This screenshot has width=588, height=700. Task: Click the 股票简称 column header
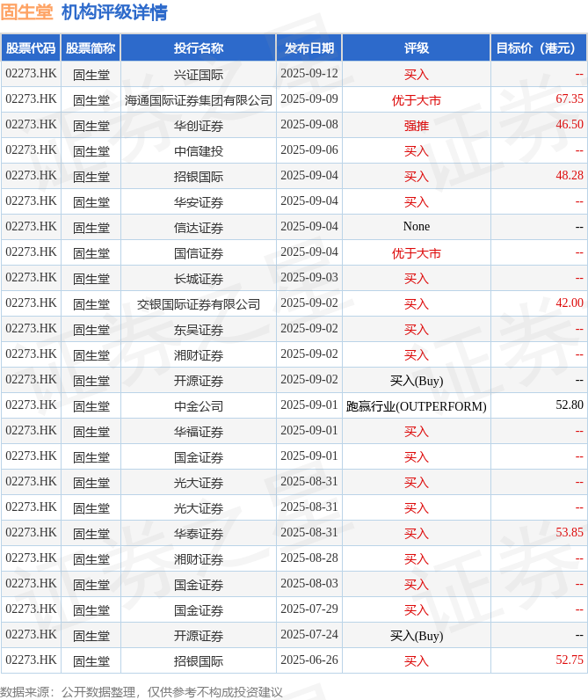point(91,47)
